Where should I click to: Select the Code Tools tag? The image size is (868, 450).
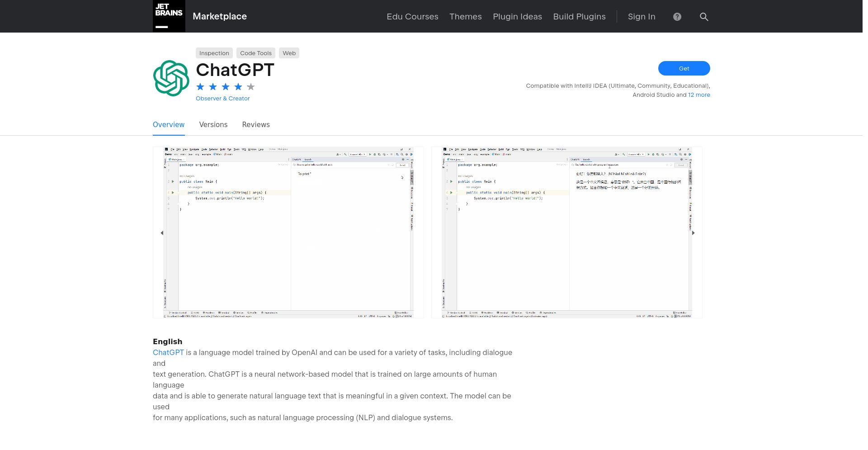point(256,53)
